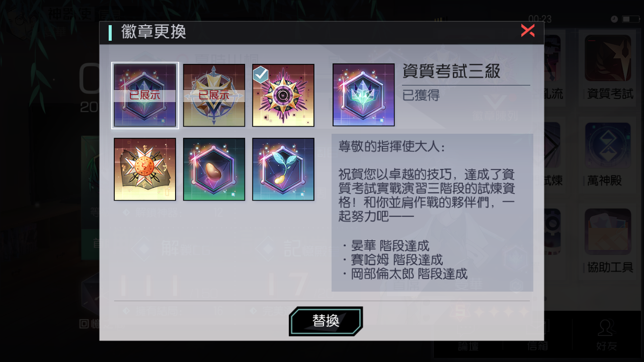644x362 pixels.
Task: Select the gold star compass badge
Action: [214, 95]
